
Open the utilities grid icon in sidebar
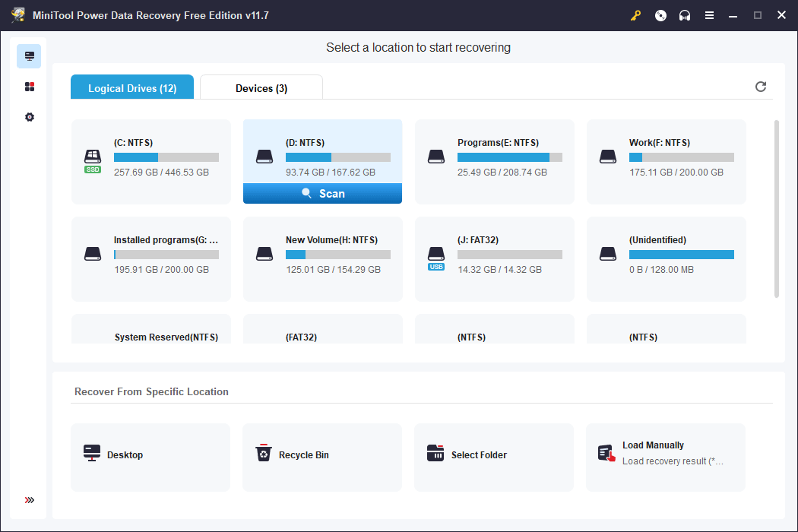[30, 87]
